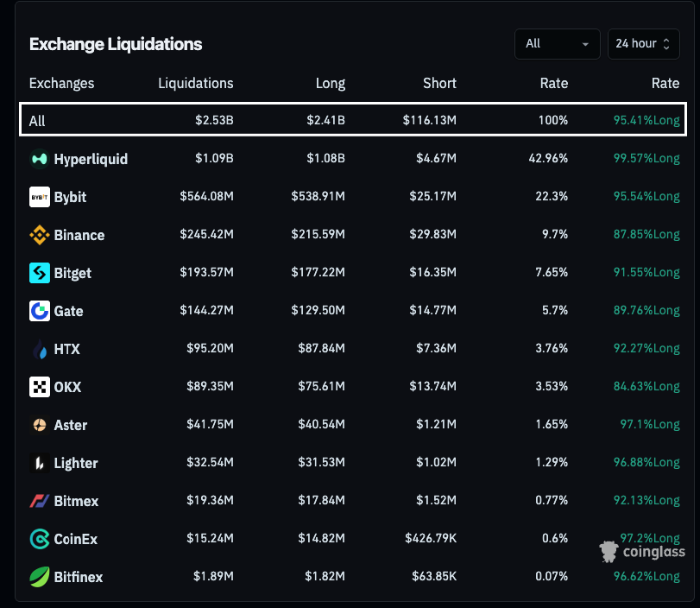Open Bitget exchange name link
The height and width of the screenshot is (608, 700).
[73, 274]
